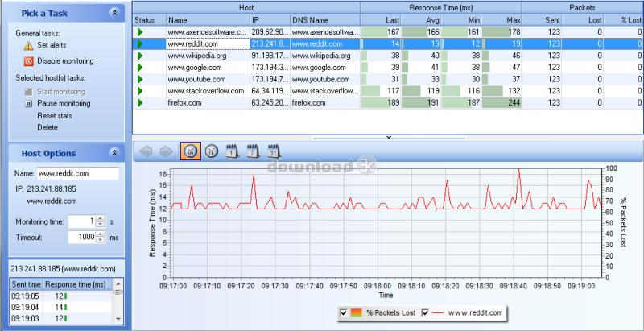The image size is (644, 331).
Task: Click scroll-down arrow in response time list
Action: click(118, 319)
